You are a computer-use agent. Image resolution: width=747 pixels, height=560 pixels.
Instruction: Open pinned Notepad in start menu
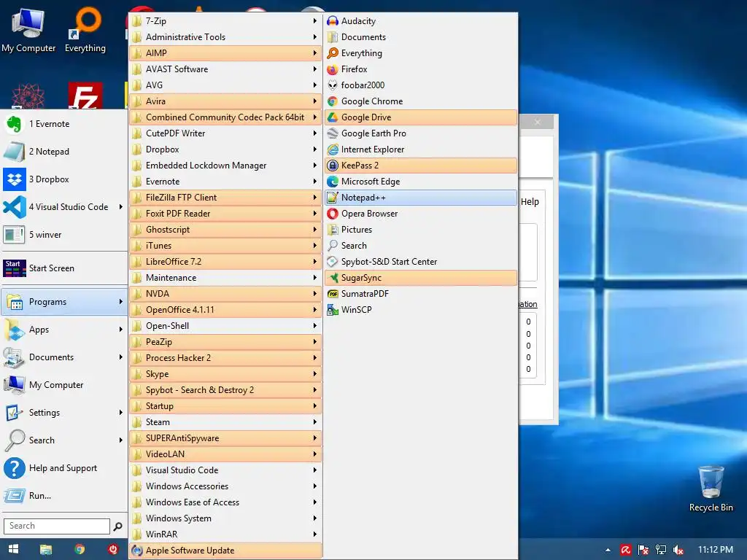pos(64,152)
